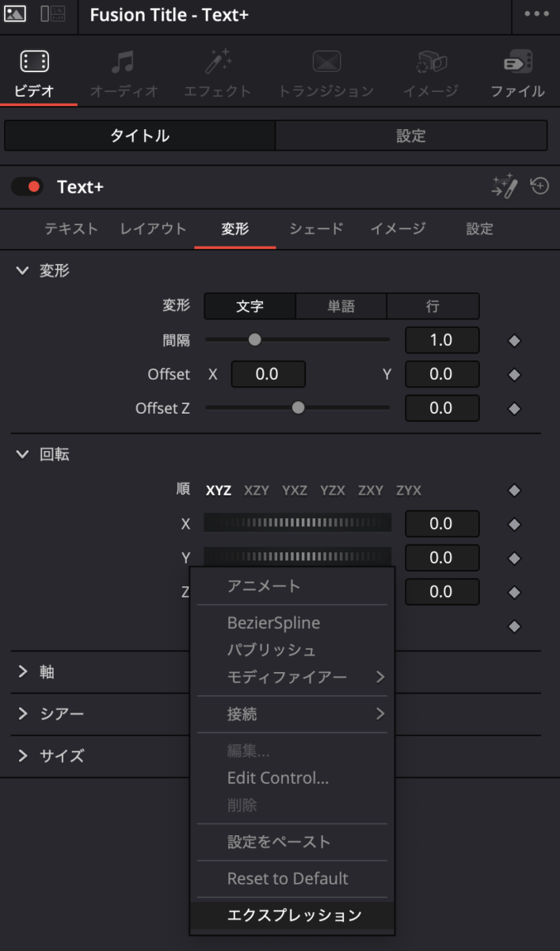Collapse the 回転 section
This screenshot has height=951, width=560.
[22, 455]
